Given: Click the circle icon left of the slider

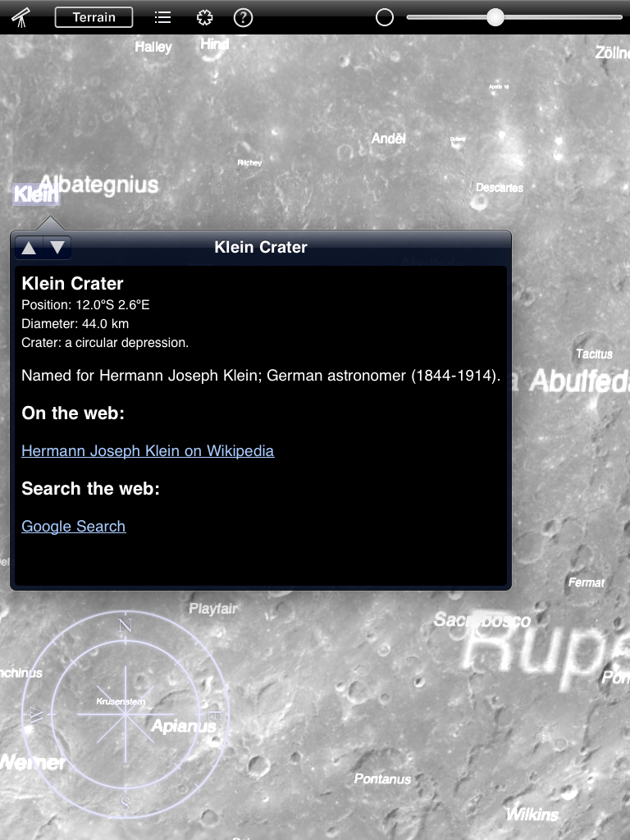Looking at the screenshot, I should coord(385,17).
